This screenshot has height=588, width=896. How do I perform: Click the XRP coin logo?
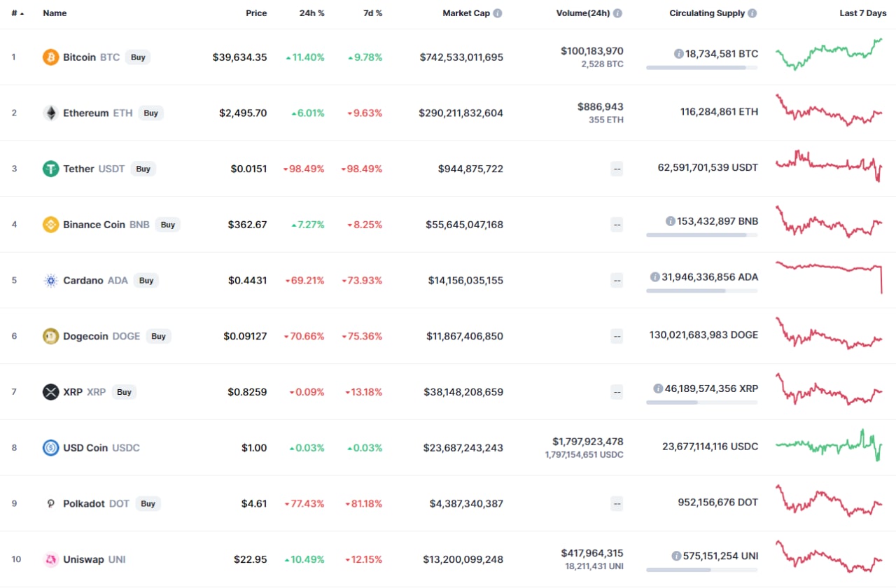coord(51,392)
